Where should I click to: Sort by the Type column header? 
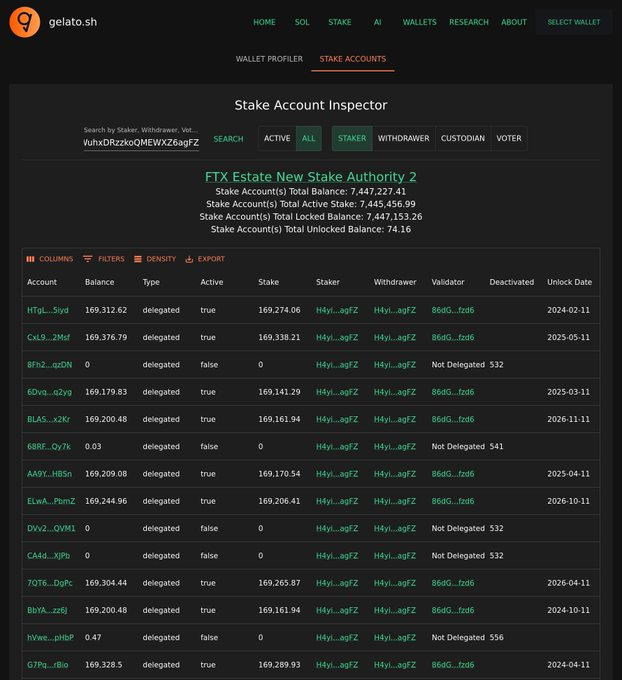pos(151,282)
